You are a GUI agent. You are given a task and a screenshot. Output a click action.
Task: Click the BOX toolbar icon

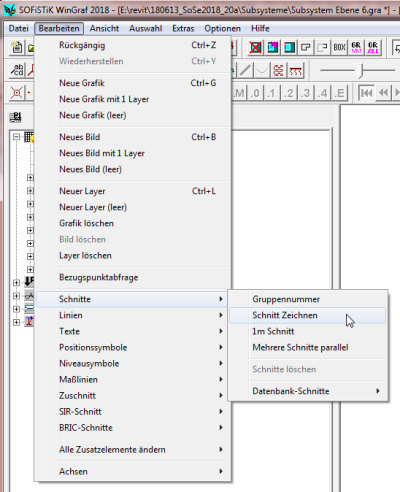[339, 48]
